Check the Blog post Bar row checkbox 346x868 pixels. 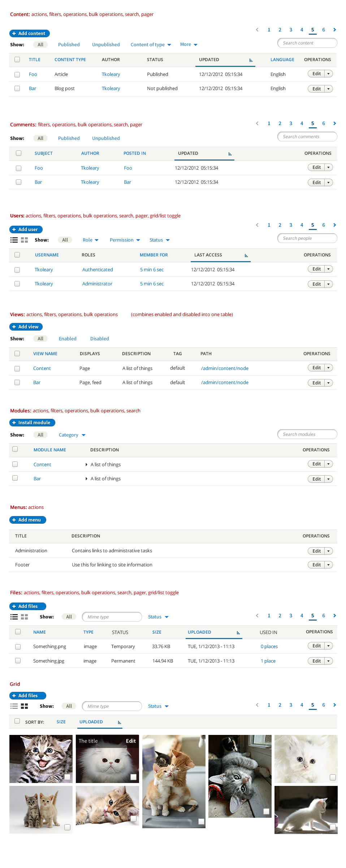pos(17,88)
